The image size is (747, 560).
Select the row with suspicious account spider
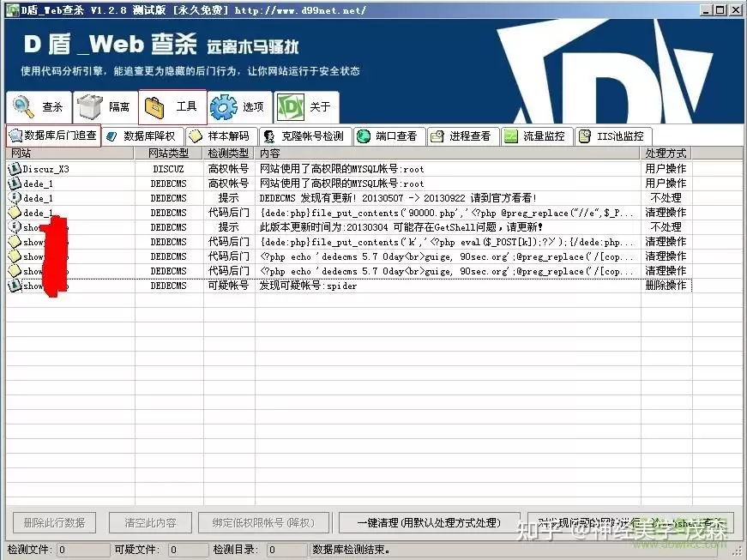(349, 286)
